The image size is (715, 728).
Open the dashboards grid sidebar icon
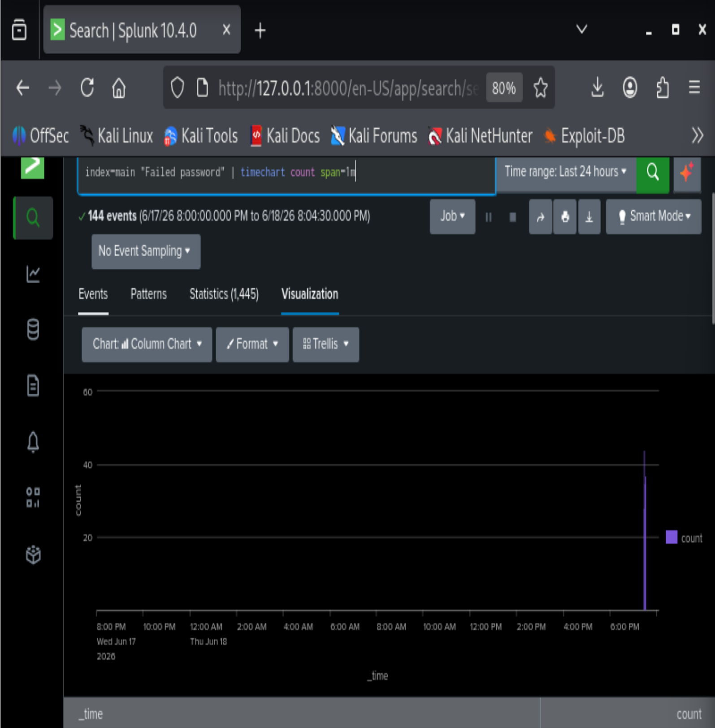pyautogui.click(x=33, y=498)
